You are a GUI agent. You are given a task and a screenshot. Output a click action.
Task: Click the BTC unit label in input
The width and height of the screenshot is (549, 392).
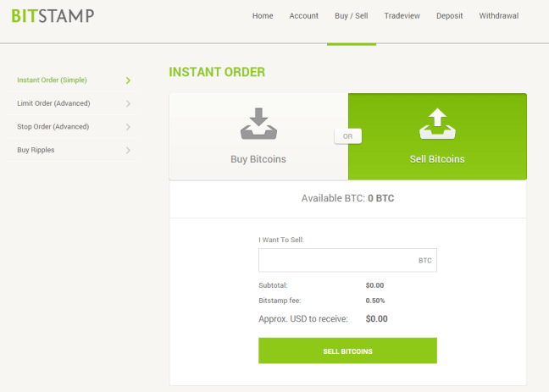[x=425, y=261]
